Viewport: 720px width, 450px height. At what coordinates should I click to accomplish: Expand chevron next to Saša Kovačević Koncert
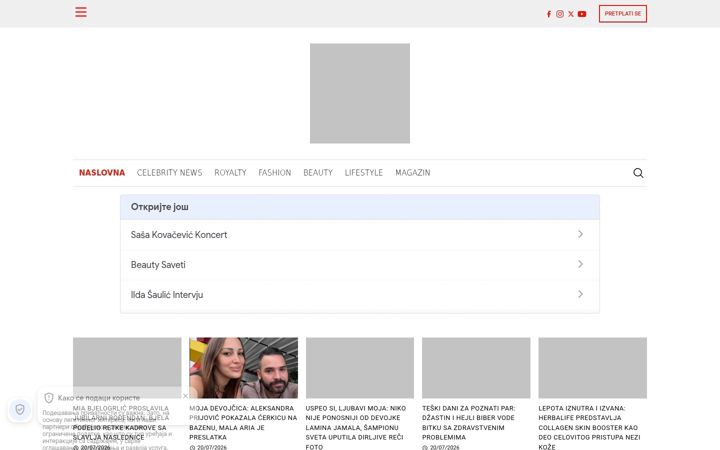click(x=580, y=234)
